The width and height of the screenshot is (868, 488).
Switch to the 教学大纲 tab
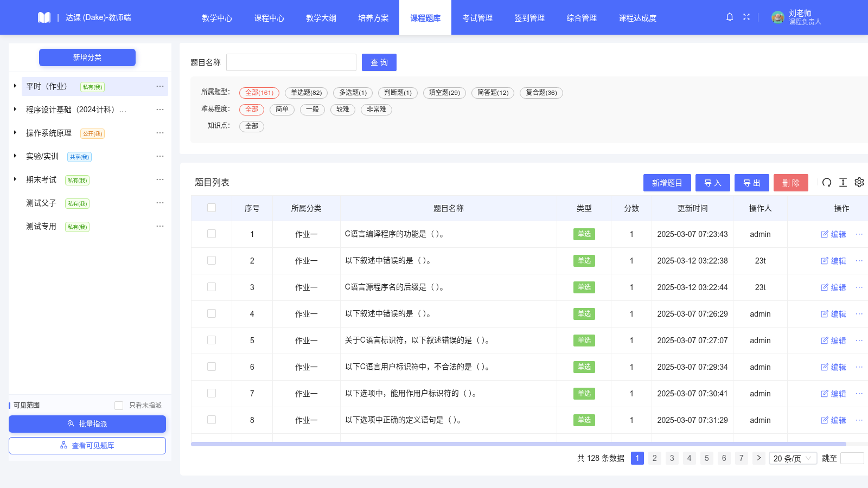(321, 18)
